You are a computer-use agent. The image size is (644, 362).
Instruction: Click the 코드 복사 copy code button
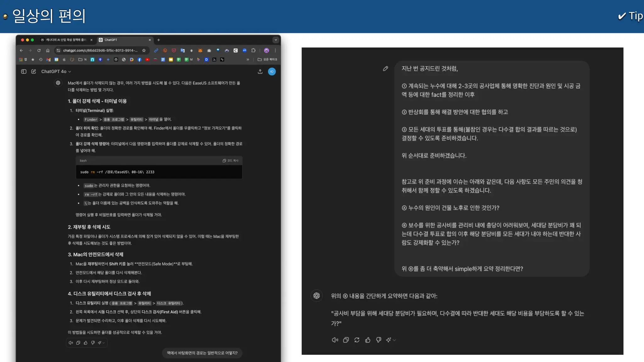[x=230, y=161]
